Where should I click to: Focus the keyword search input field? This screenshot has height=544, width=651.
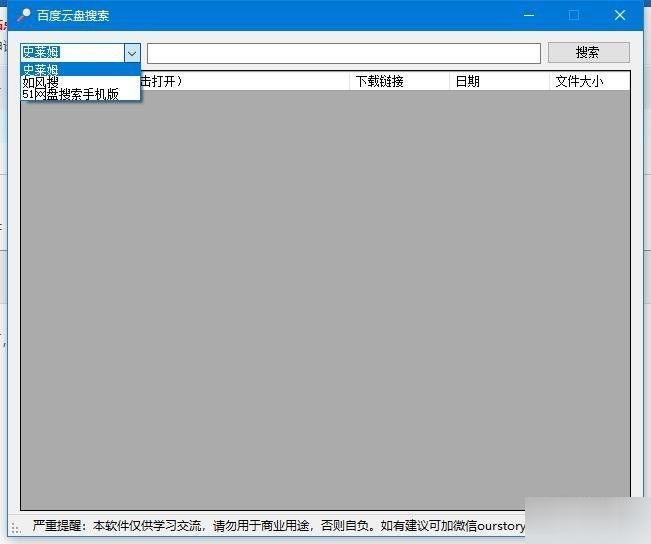pyautogui.click(x=344, y=53)
